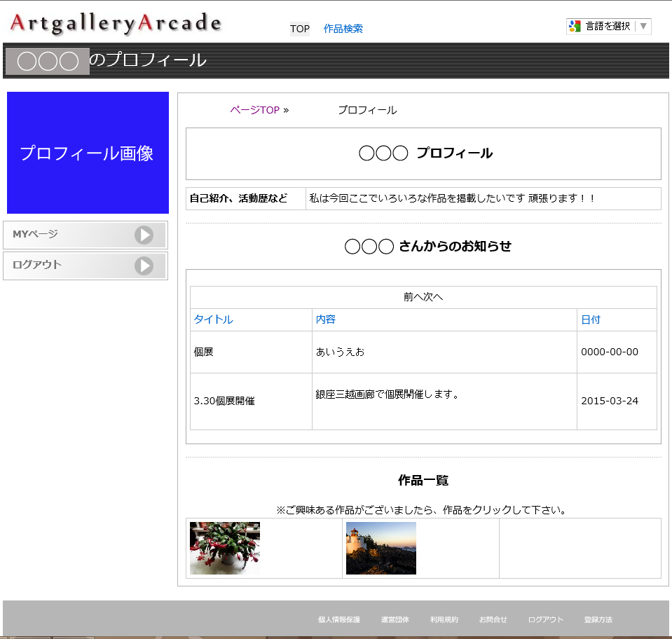Open the 作品検索 menu item
This screenshot has height=639, width=672.
343,29
